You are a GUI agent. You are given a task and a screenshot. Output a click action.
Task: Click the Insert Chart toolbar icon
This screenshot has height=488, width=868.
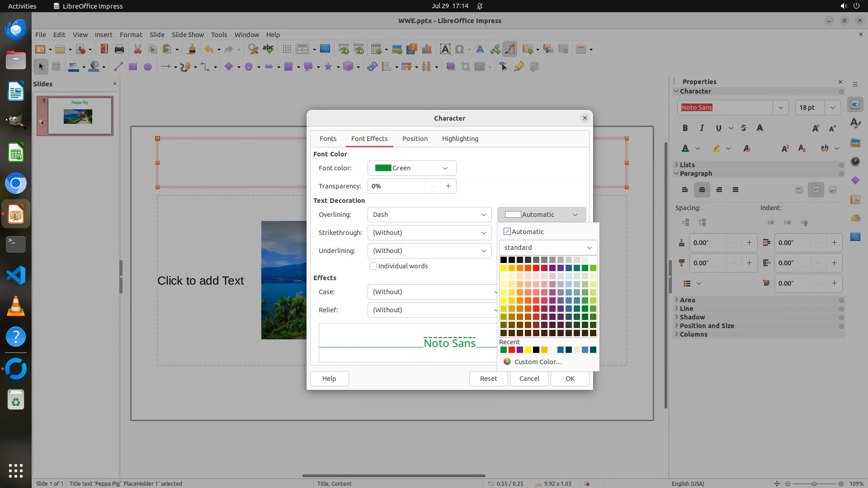click(426, 49)
